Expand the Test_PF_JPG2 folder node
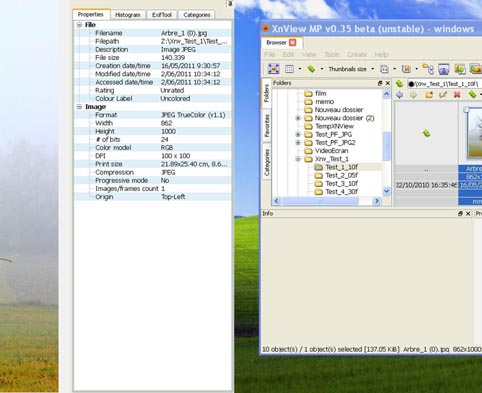Viewport: 482px width, 393px height. tap(298, 143)
